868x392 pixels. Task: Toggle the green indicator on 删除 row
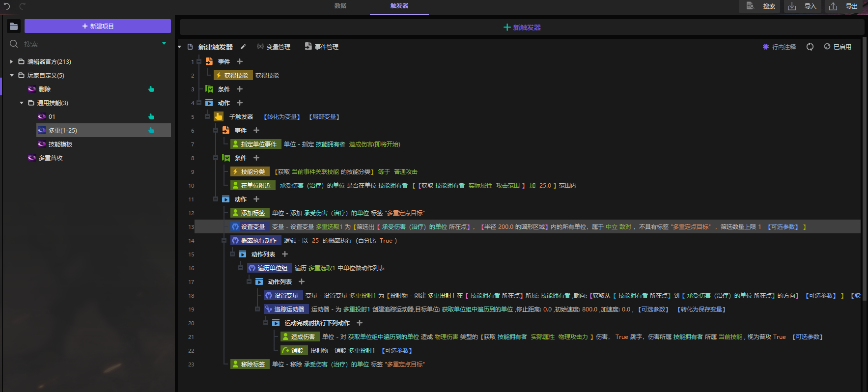(x=151, y=89)
